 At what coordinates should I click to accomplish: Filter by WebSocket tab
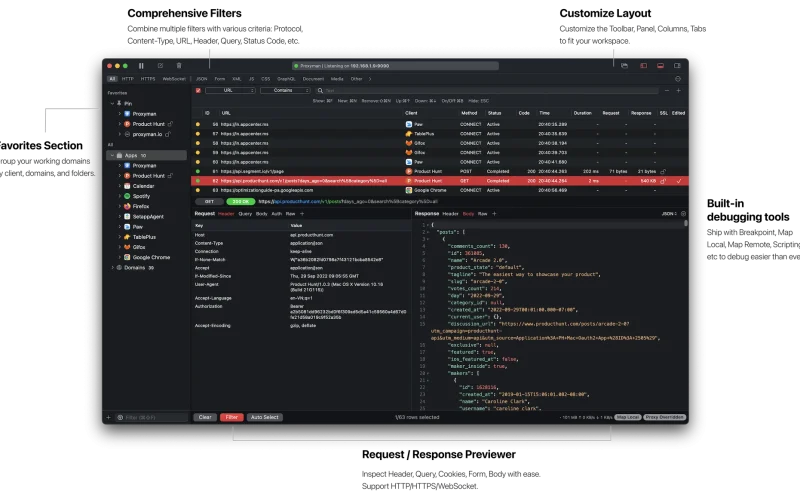[174, 79]
